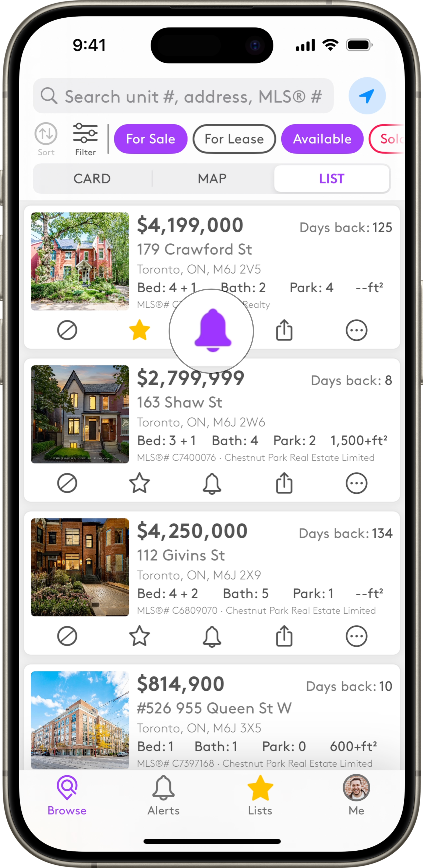
Task: Tap current location button in search bar
Action: coord(366,96)
